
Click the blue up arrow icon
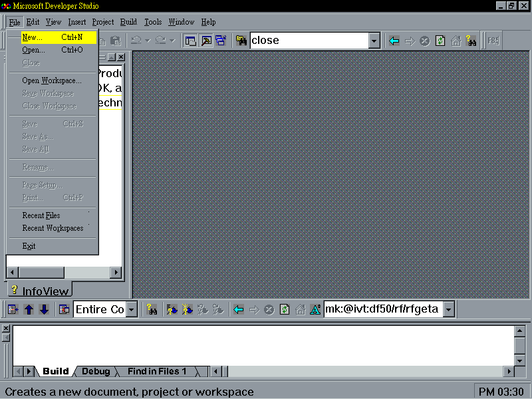pyautogui.click(x=29, y=309)
